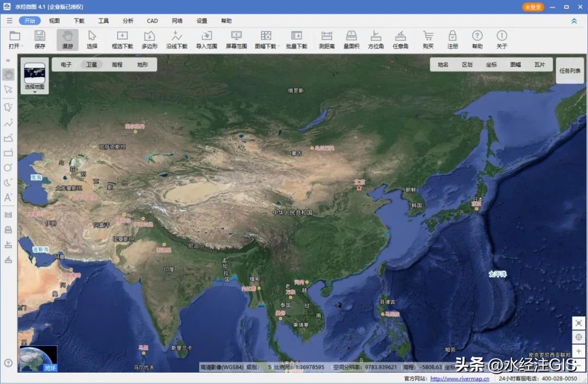The height and width of the screenshot is (384, 588).
Task: Visit the rivermap.cn official website link
Action: pos(461,379)
